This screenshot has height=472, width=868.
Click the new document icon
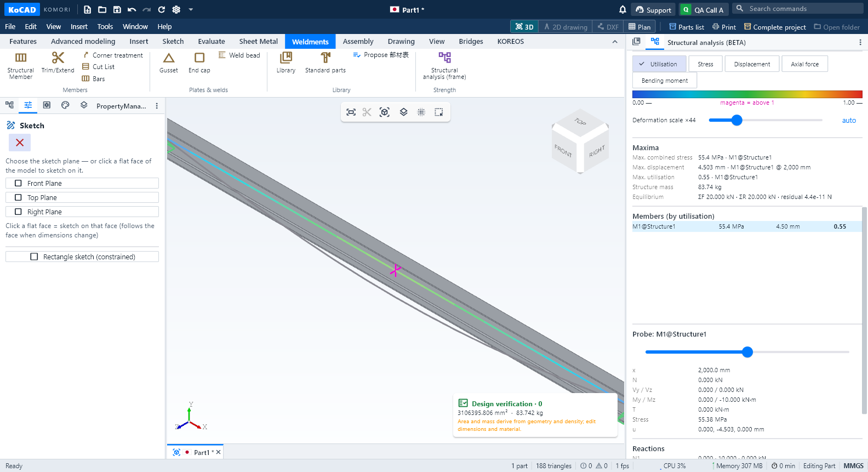tap(87, 9)
